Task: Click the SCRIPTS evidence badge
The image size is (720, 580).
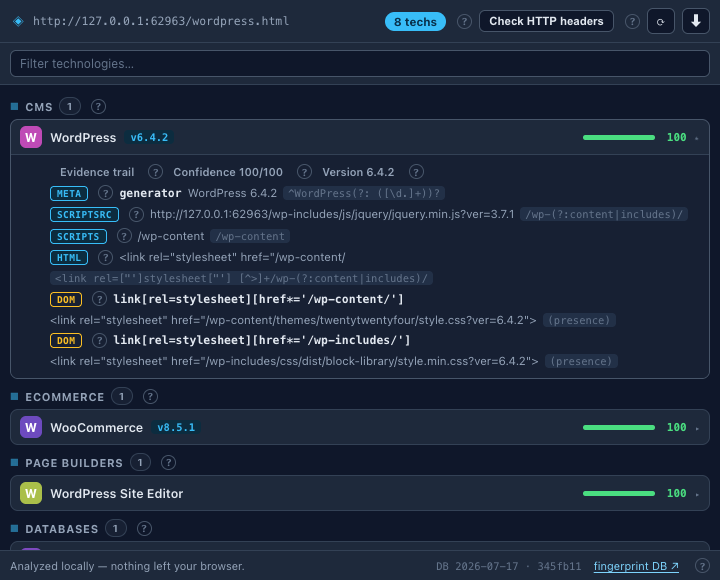Action: click(x=78, y=237)
